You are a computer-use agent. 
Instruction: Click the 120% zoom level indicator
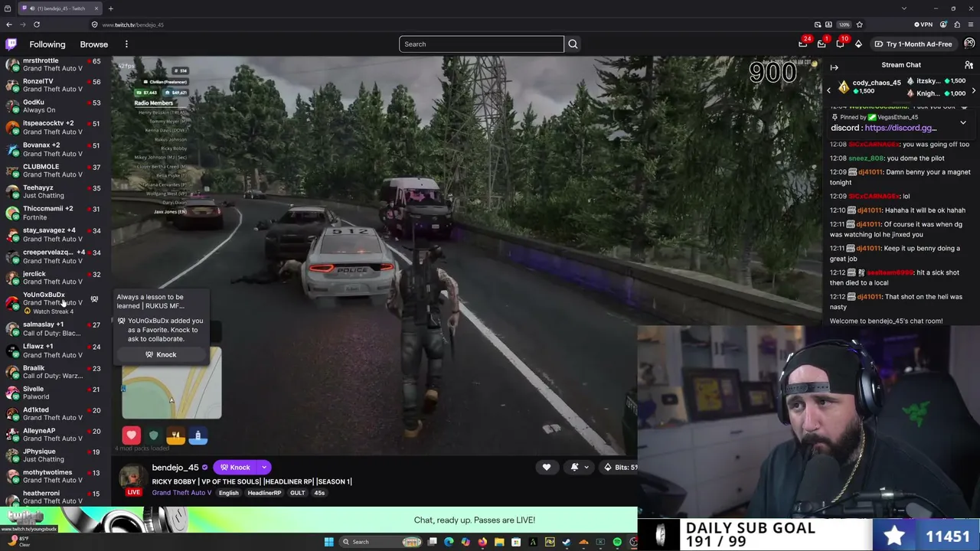click(844, 24)
